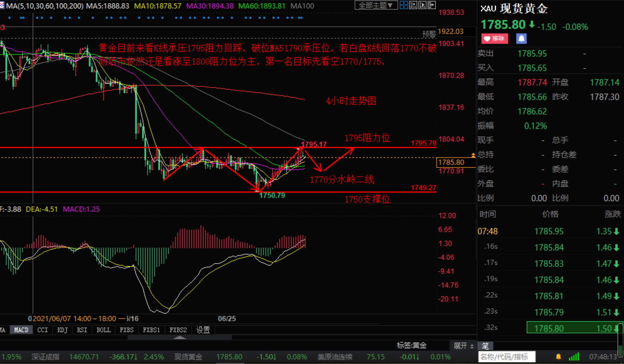Screen dimensions: 624x364
Task: Switch to the FXBS2 indicator tab
Action: click(178, 330)
